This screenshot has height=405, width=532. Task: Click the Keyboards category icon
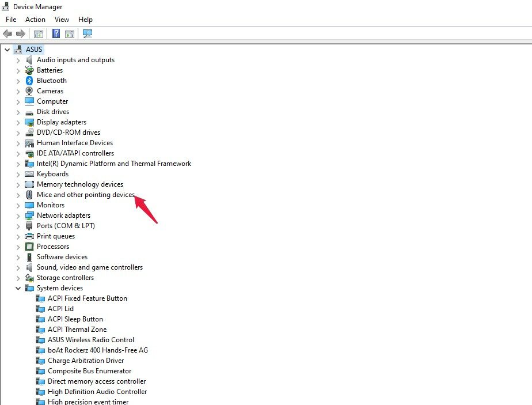[x=29, y=174]
